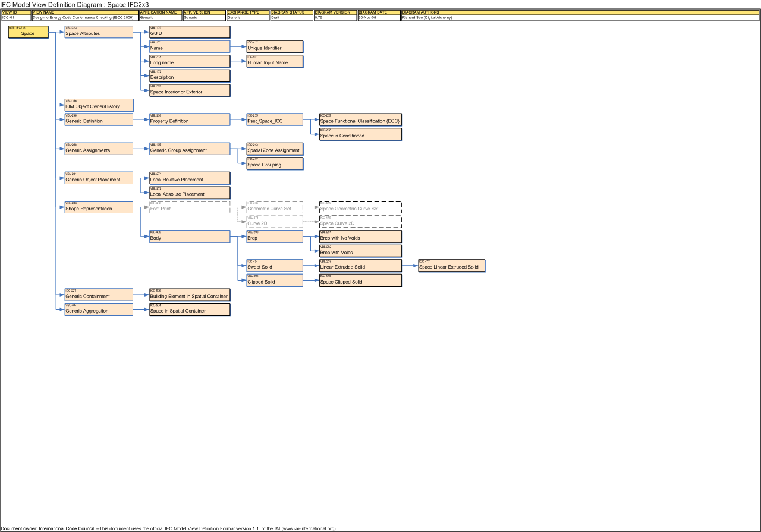The width and height of the screenshot is (761, 532).
Task: Click the Brep node
Action: [275, 236]
